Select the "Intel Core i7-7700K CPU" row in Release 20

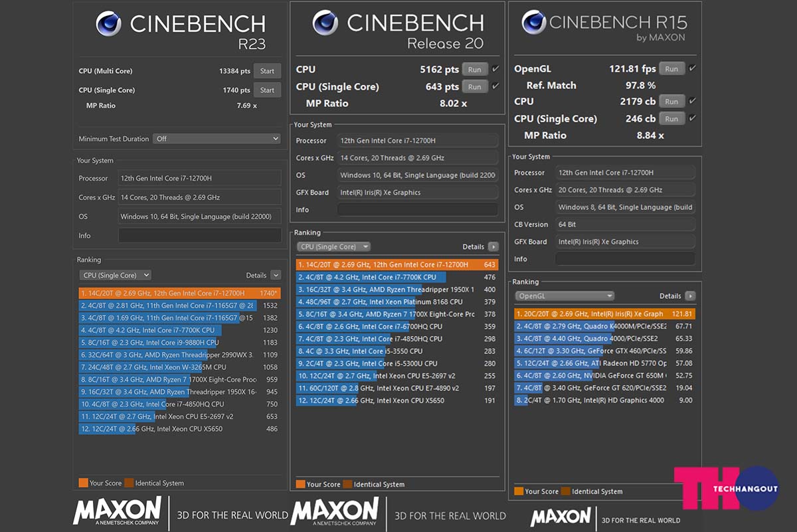pyautogui.click(x=397, y=277)
